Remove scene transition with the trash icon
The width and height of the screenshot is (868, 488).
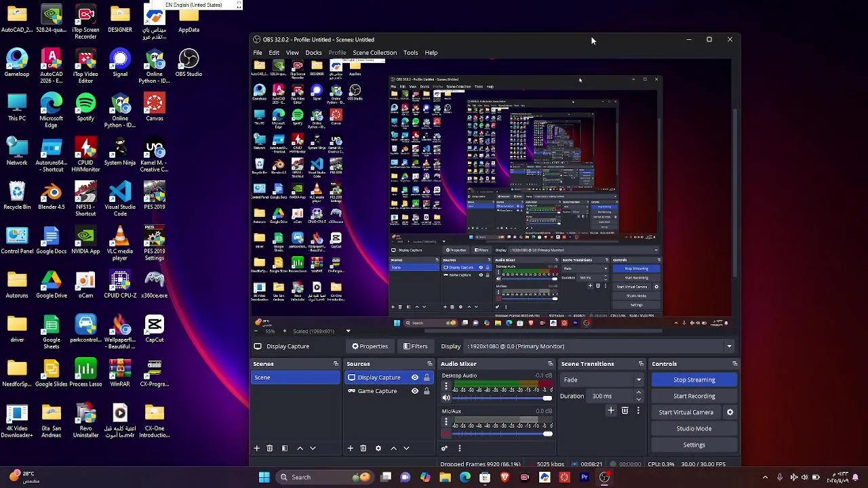[x=625, y=411]
